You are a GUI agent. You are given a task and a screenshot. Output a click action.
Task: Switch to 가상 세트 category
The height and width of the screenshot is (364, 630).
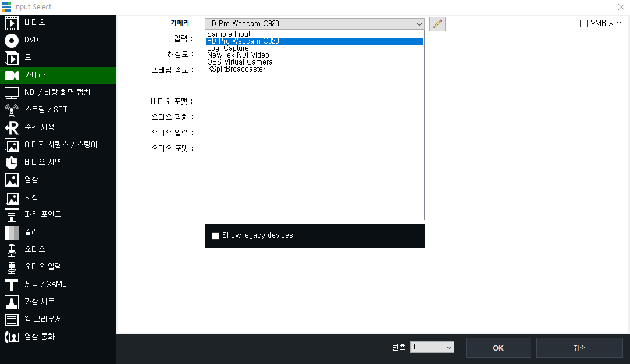tap(58, 302)
